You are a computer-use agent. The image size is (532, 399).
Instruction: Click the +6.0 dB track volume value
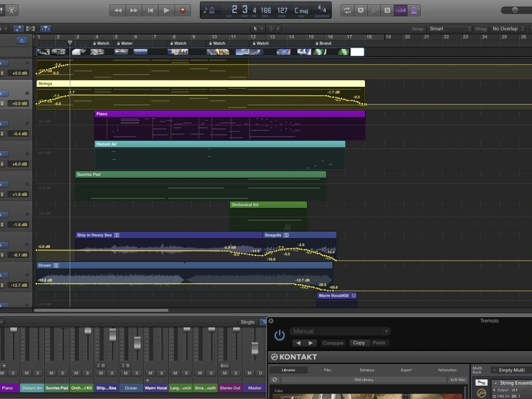point(19,164)
